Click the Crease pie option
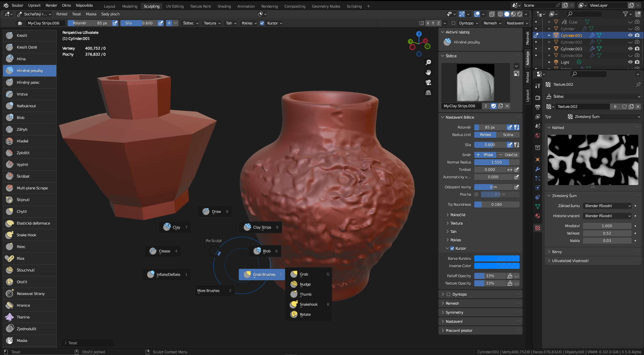 (163, 251)
